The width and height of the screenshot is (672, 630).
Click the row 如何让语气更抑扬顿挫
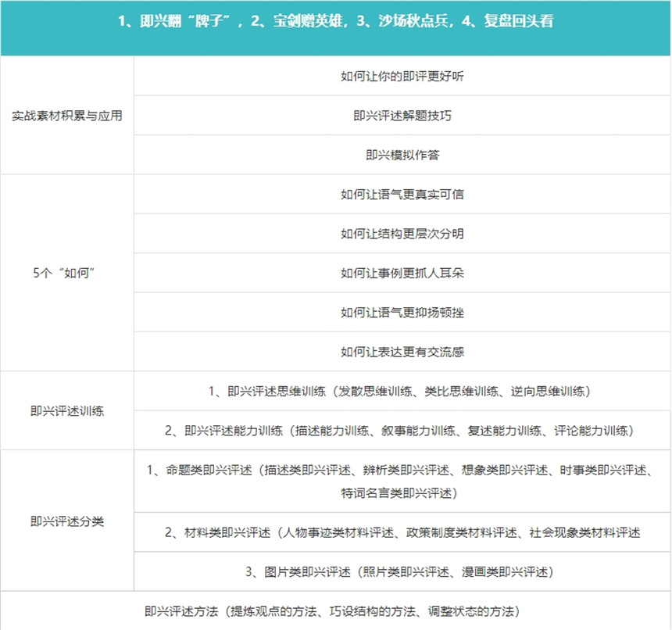(402, 313)
